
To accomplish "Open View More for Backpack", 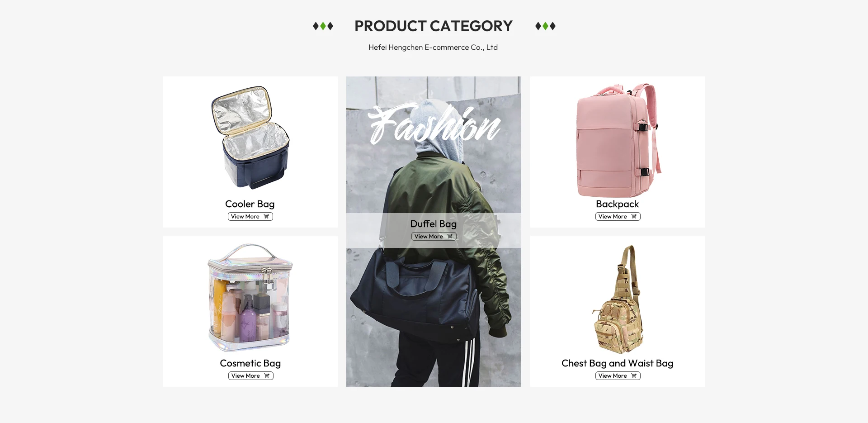I will (x=618, y=217).
